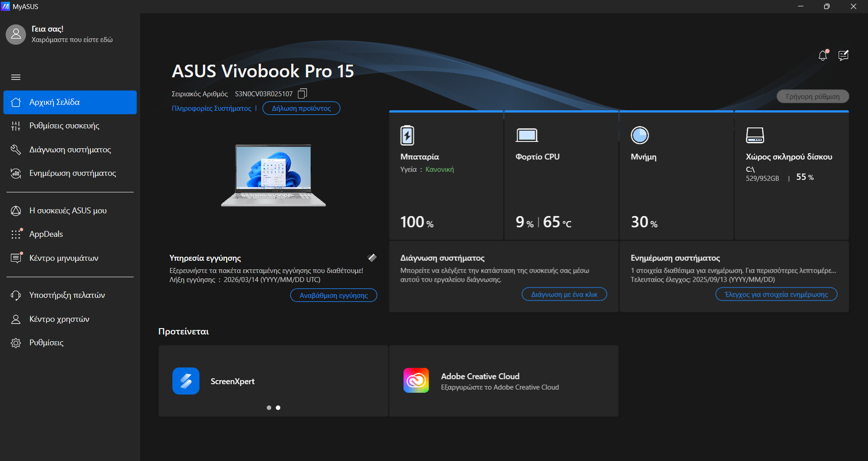Open AppDeals in the sidebar

70,234
